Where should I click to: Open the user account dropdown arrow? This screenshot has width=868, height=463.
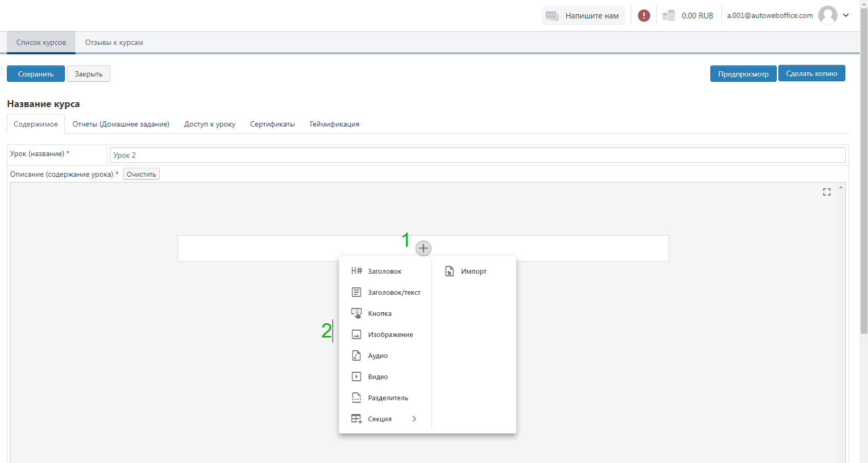[846, 15]
